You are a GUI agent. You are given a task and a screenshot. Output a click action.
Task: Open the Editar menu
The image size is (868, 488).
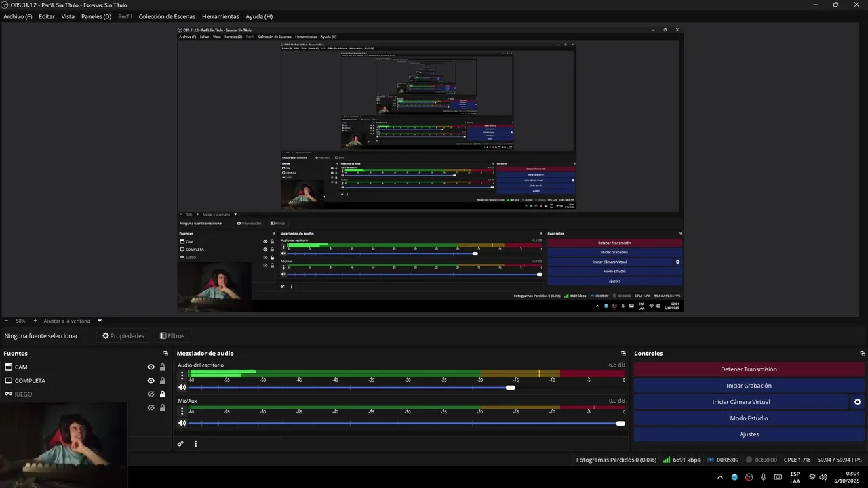47,16
